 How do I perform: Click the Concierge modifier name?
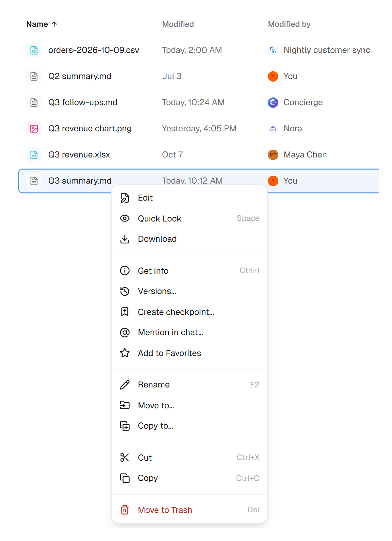coord(303,103)
